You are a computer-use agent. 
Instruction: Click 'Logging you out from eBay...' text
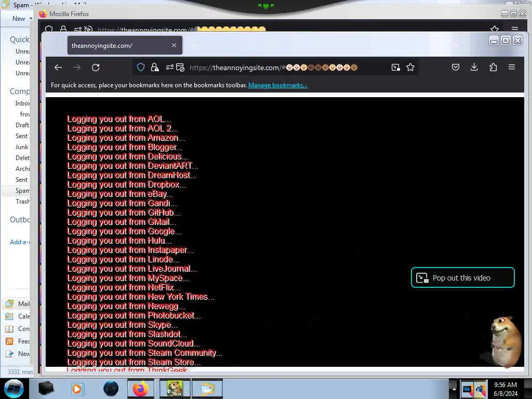[x=120, y=194]
